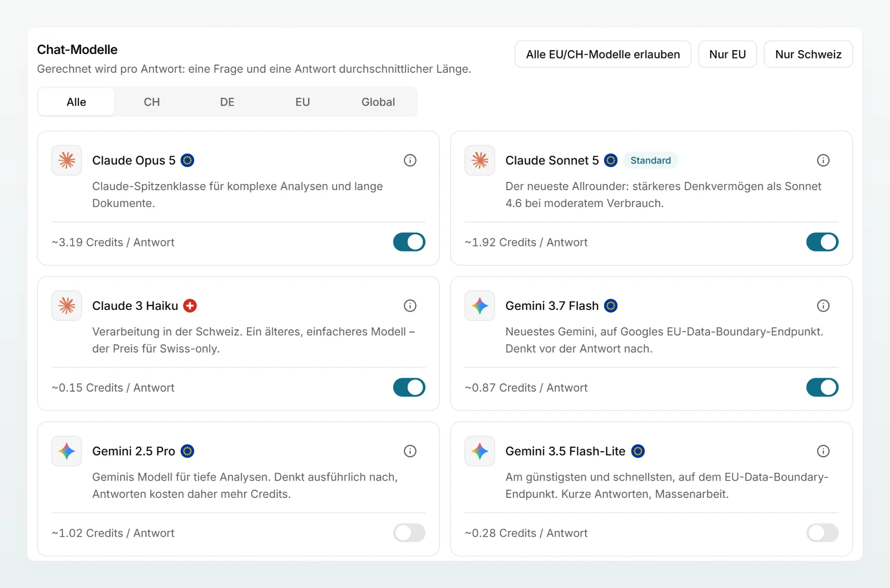Click the ~1.02 Credits / Antwort price
890x588 pixels.
(x=113, y=533)
